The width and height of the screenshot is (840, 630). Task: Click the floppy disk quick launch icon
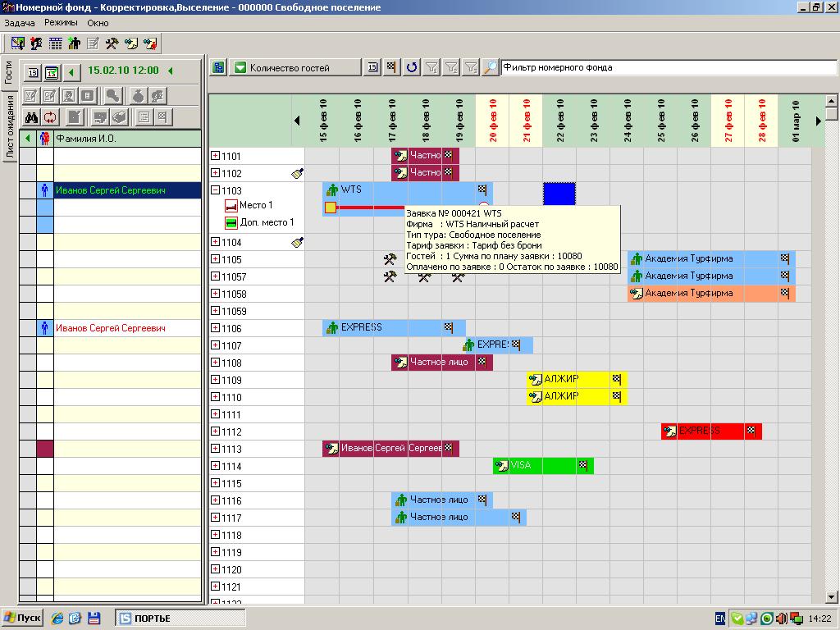[94, 619]
